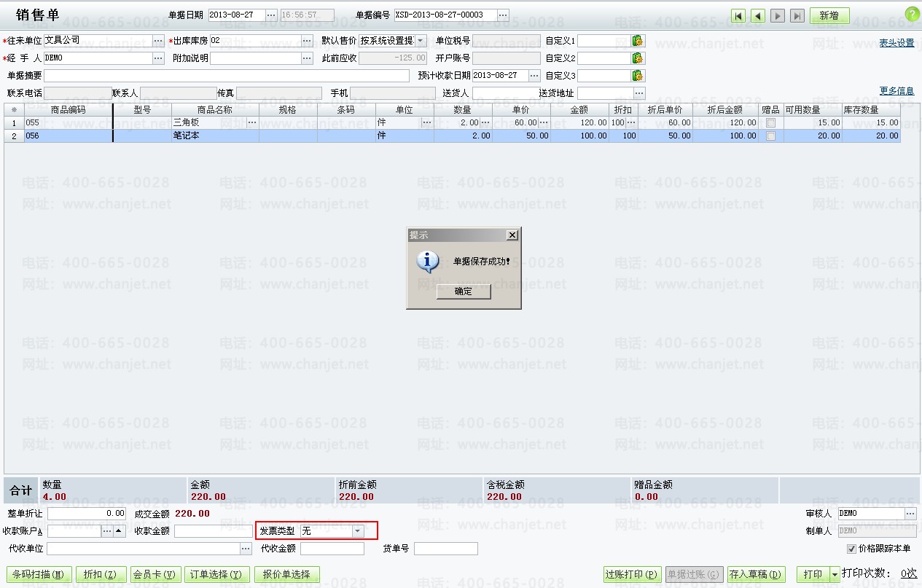Expand the 发票类型 dropdown

[x=357, y=531]
